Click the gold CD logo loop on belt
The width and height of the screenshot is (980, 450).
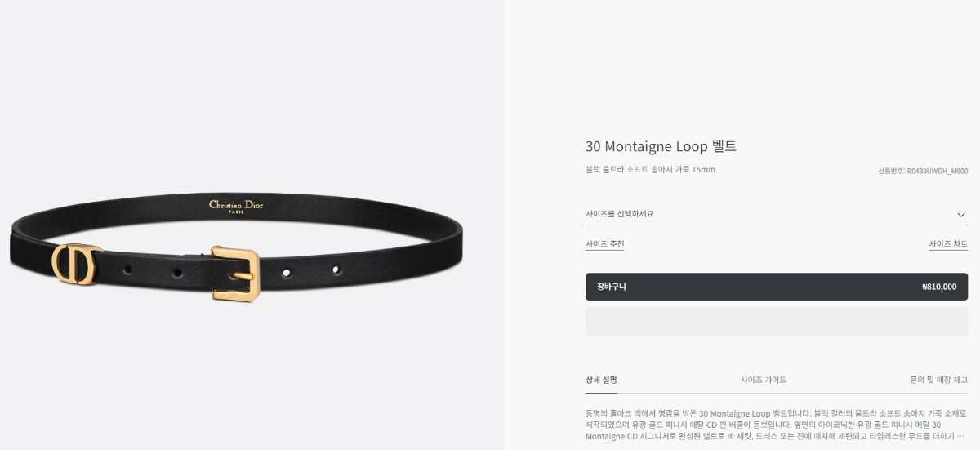74,264
